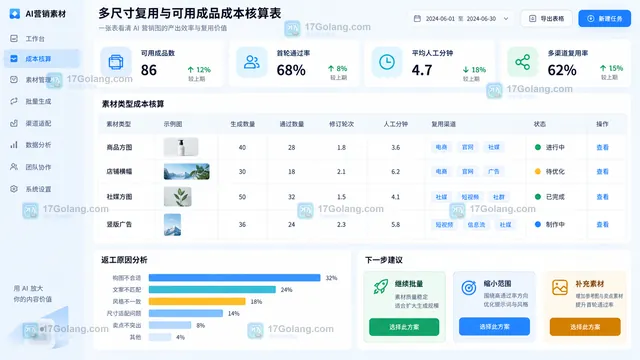Image resolution: width=640 pixels, height=360 pixels.
Task: Open the 商品方图 example thumbnail
Action: coord(181,147)
